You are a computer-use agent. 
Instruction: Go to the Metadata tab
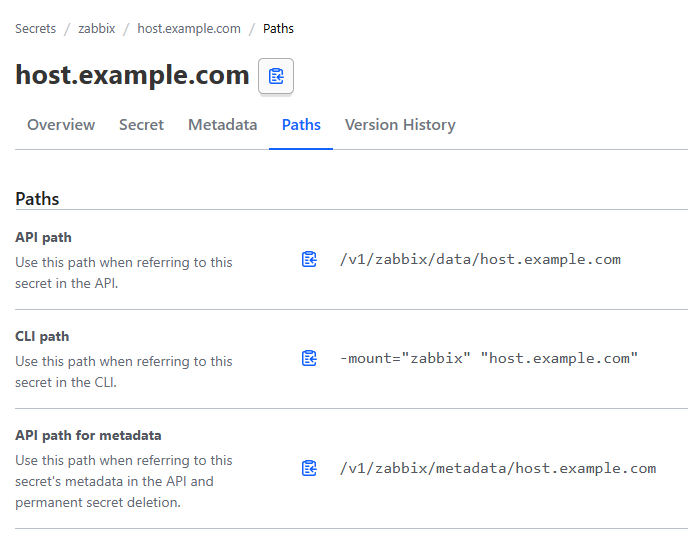click(x=222, y=125)
